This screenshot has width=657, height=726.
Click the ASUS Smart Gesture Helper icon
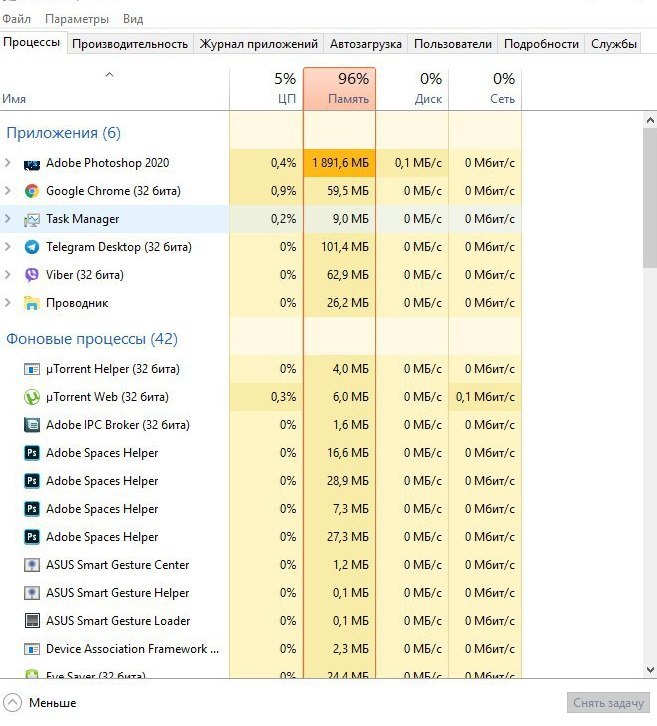(x=31, y=593)
